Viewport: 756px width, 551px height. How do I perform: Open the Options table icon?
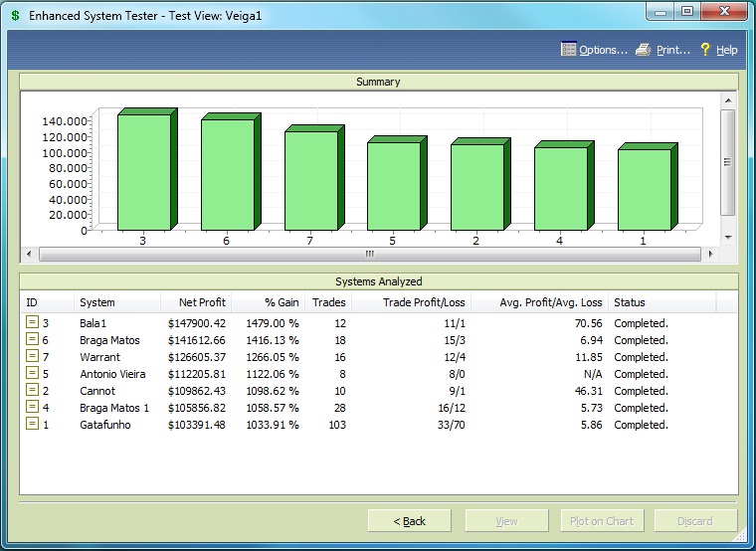568,49
